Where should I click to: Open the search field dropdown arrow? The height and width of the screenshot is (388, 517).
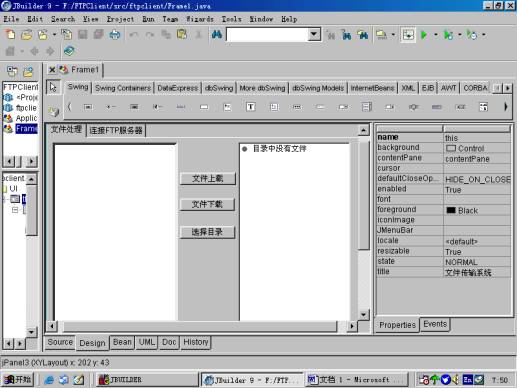click(x=314, y=34)
